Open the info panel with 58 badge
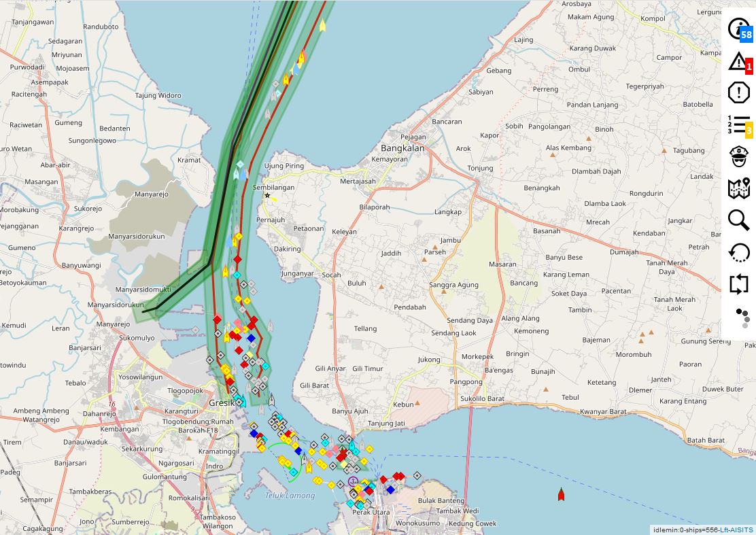The width and height of the screenshot is (756, 535). tap(738, 29)
